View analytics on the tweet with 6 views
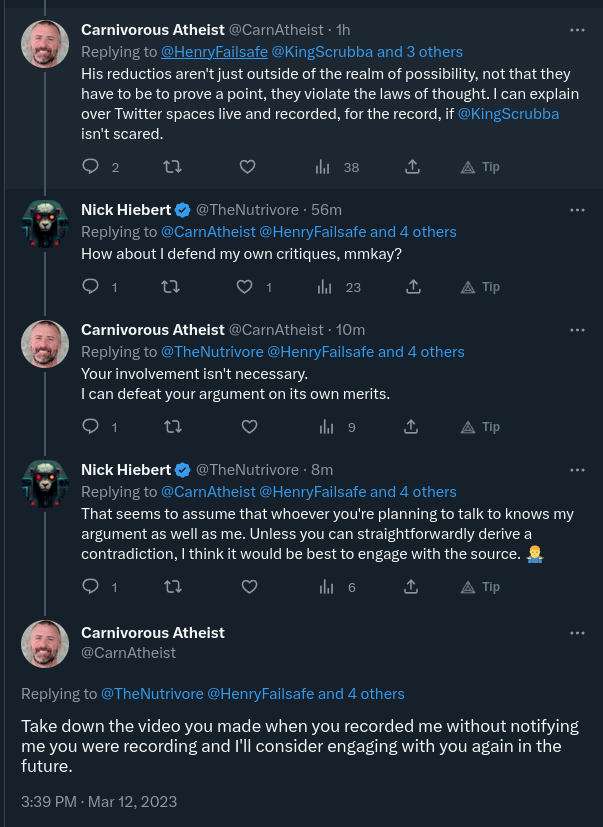The height and width of the screenshot is (827, 603). point(324,587)
